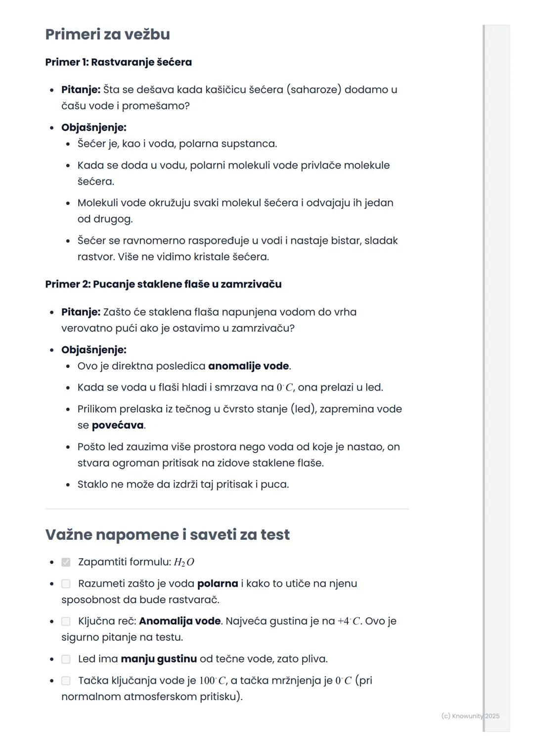Click the 'Primeri za vežbu' heading
Image resolution: width=534 pixels, height=756 pixels.
(107, 34)
